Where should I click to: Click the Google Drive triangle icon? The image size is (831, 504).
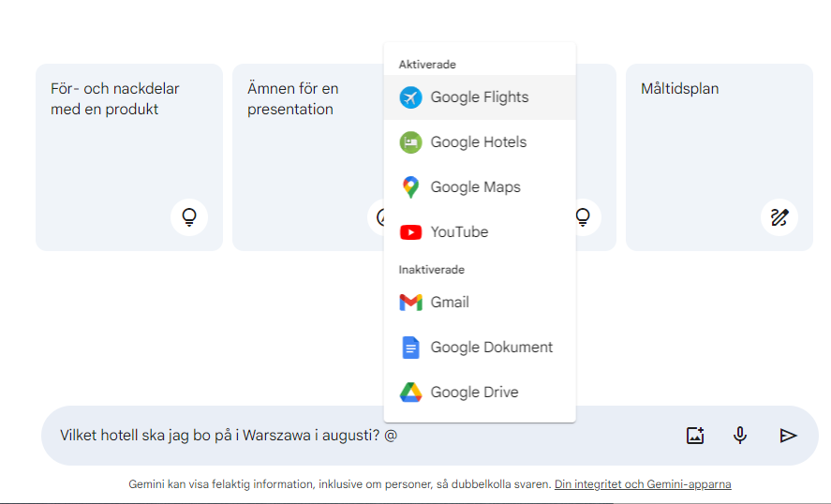[x=410, y=393]
